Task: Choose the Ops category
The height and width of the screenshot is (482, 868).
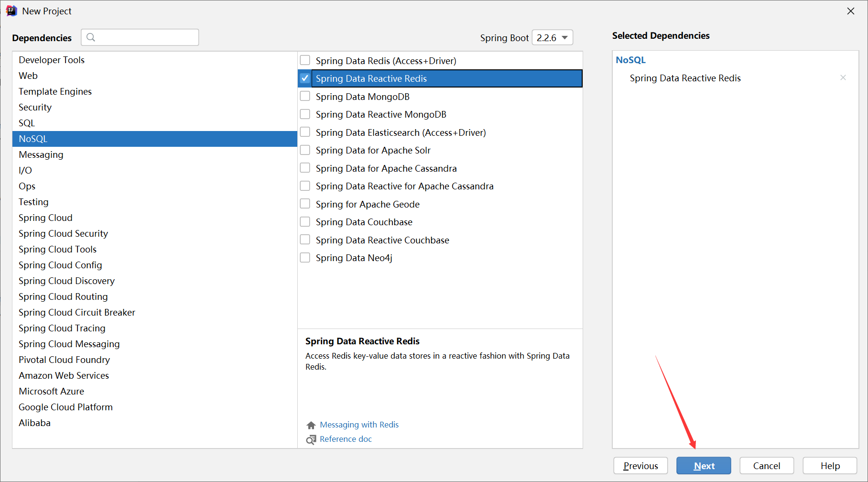Action: click(155, 186)
